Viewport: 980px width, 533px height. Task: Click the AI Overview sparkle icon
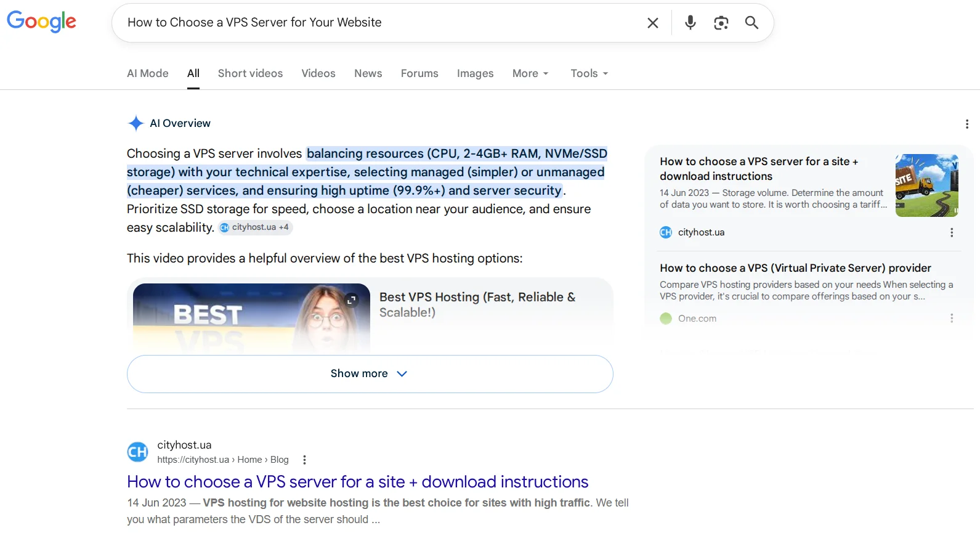point(136,123)
